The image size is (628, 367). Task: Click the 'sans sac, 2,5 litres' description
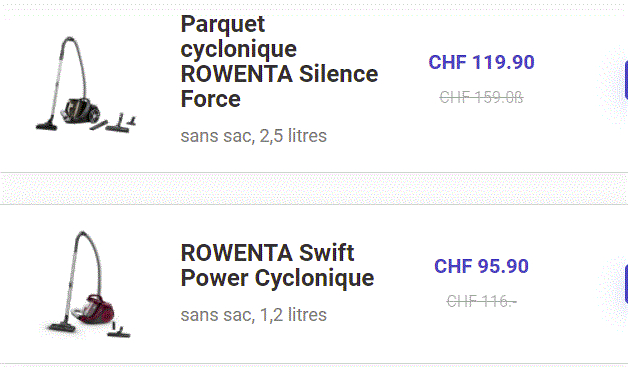tap(254, 136)
